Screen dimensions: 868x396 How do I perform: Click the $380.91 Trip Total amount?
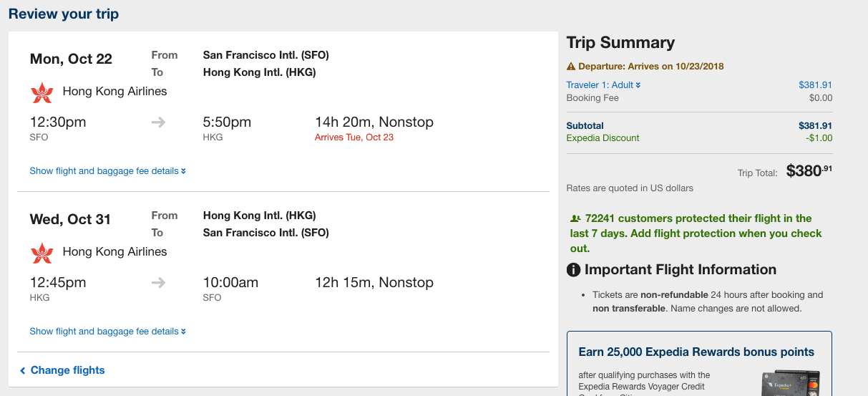click(809, 171)
